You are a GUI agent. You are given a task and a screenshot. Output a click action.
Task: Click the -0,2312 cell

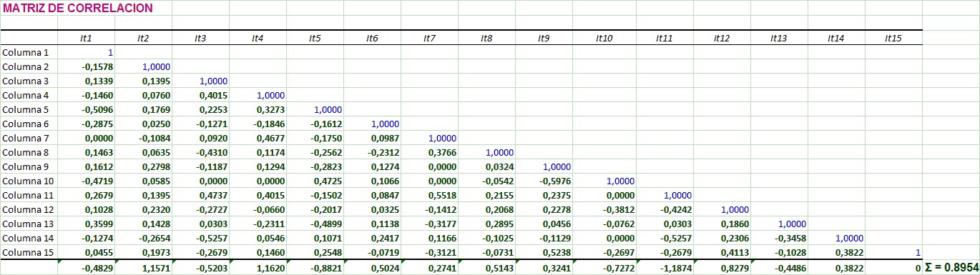[x=372, y=152]
